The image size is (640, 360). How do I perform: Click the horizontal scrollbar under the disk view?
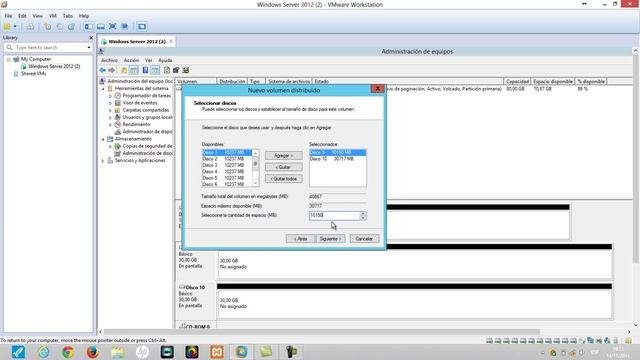[x=322, y=332]
